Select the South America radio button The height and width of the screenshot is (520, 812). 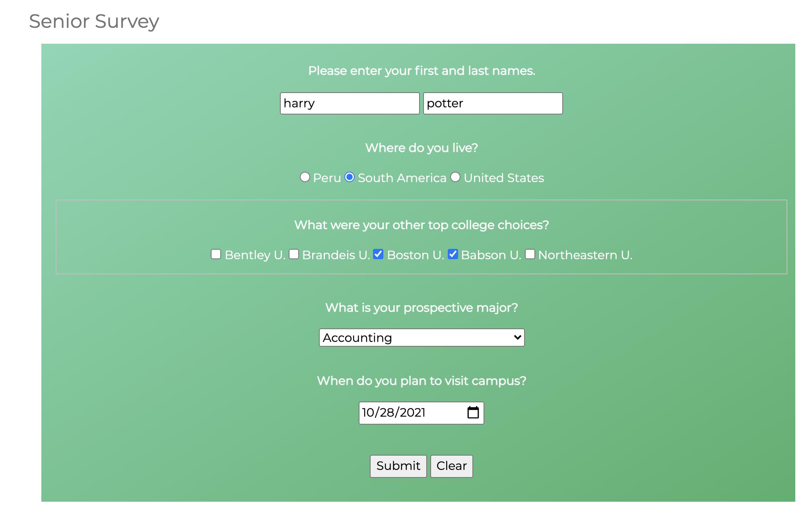pyautogui.click(x=350, y=177)
